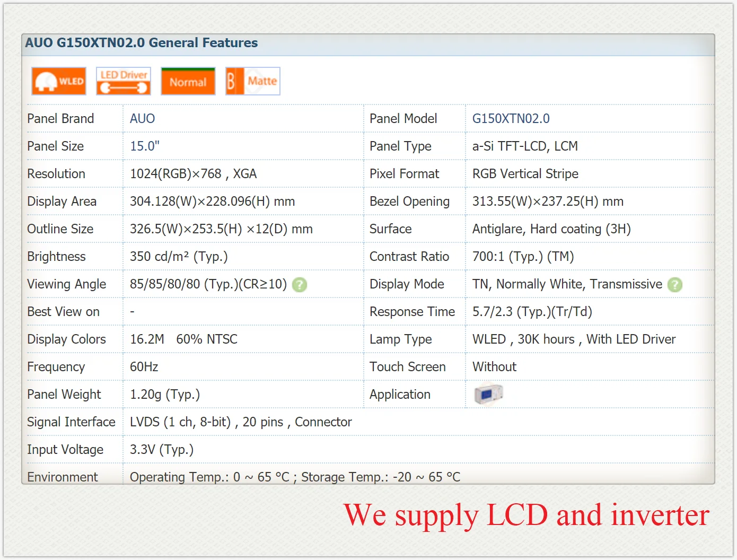The width and height of the screenshot is (737, 560).
Task: Click the Lamp Type row label
Action: coord(401,339)
